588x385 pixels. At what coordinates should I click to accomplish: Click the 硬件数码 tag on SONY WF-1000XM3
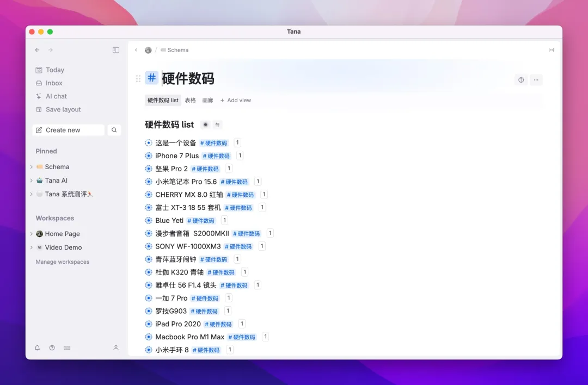coord(238,246)
